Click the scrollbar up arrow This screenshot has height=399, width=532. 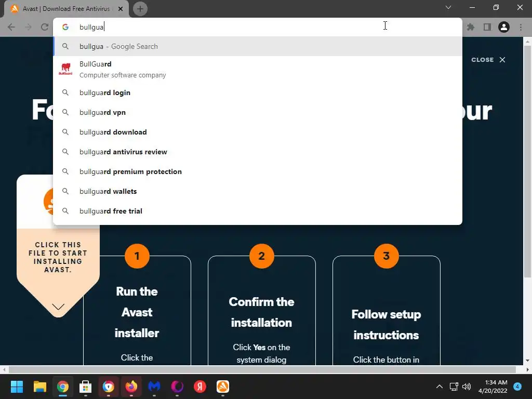tap(527, 42)
